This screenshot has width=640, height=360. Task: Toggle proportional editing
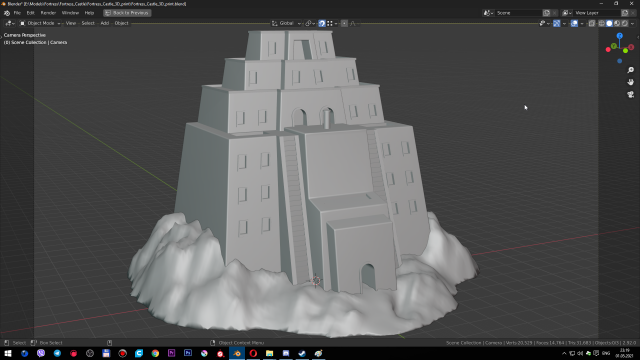[344, 24]
